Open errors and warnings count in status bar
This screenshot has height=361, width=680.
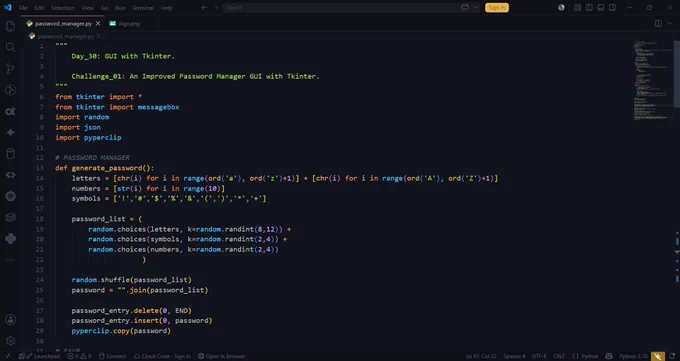(79, 356)
